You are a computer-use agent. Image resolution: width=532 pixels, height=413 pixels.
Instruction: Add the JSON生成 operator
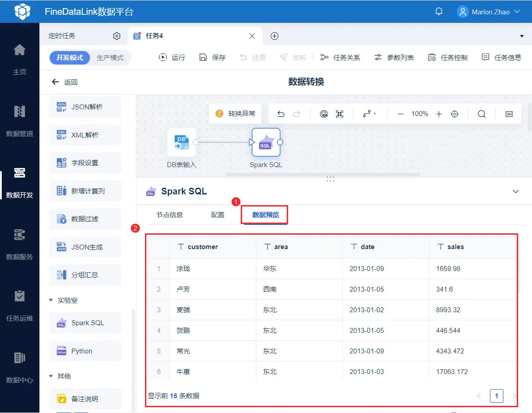tap(85, 247)
